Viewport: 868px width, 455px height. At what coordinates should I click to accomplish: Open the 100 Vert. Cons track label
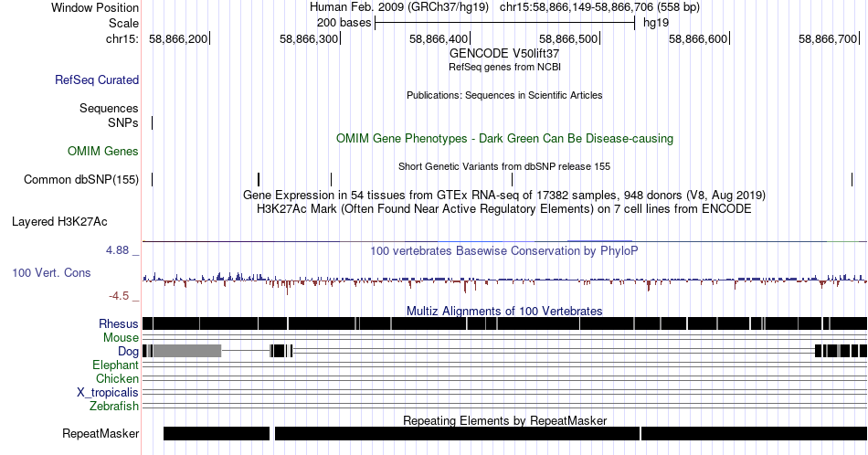(x=51, y=272)
